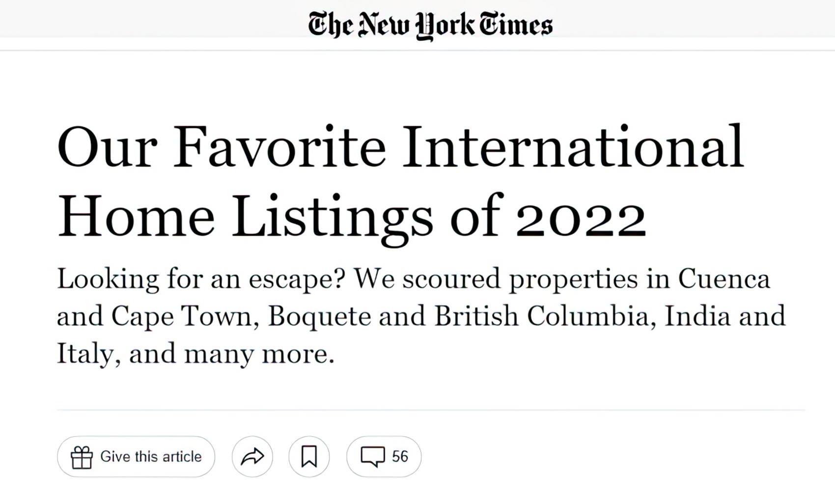
Task: Save article with the bookmark icon
Action: coord(309,456)
